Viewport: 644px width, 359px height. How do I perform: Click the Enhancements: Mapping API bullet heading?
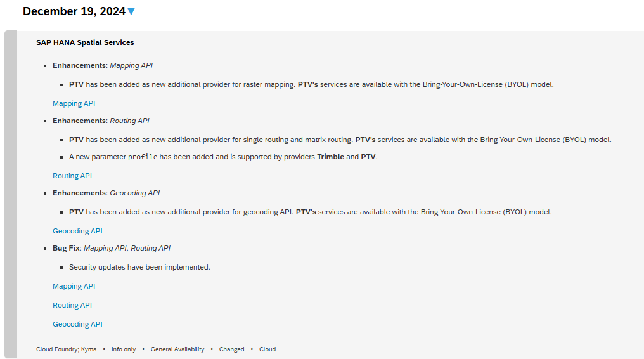click(103, 65)
